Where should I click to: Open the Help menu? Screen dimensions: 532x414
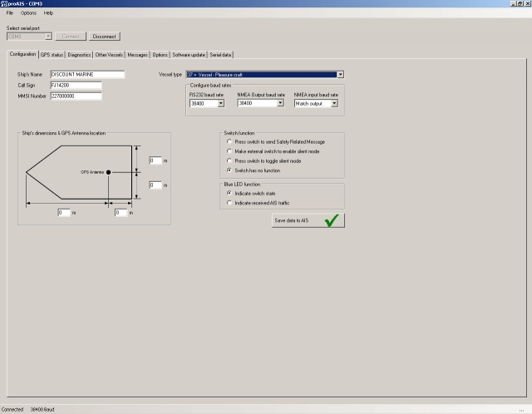(48, 13)
